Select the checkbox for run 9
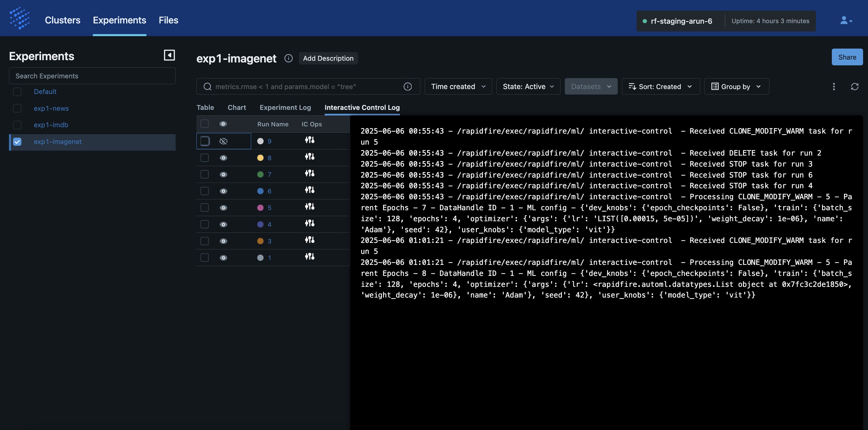Screen dimensions: 868x430 205,141
